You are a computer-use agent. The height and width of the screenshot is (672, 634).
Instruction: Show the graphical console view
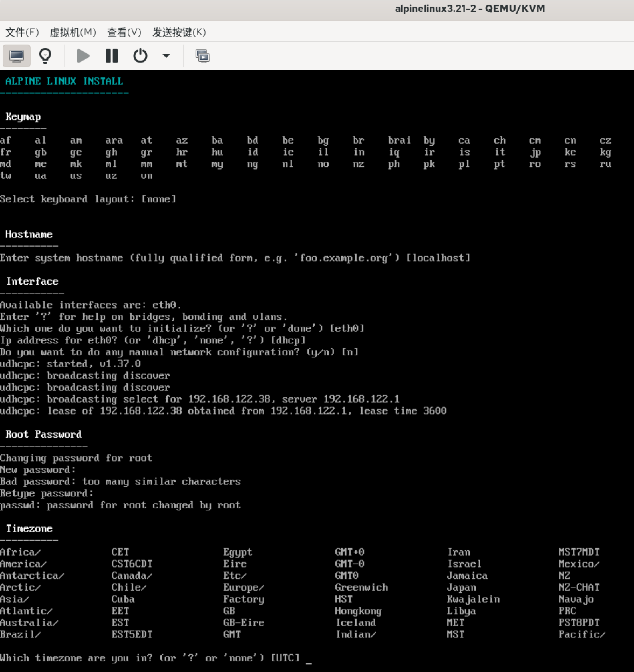click(x=16, y=56)
